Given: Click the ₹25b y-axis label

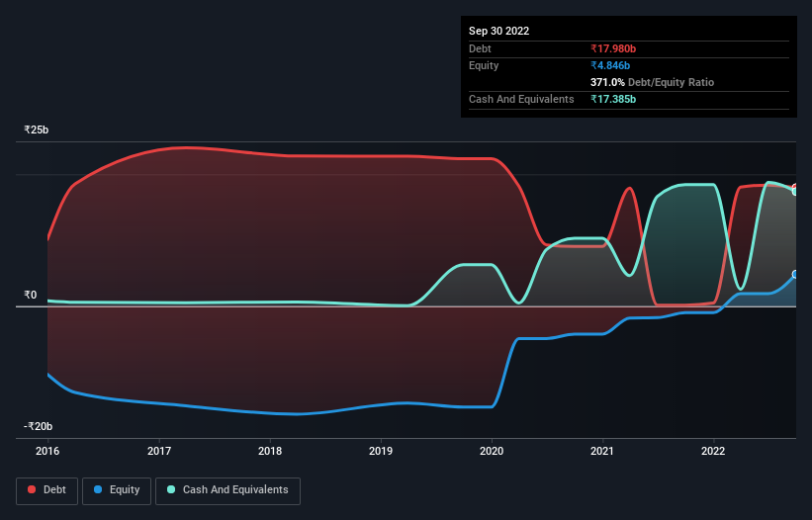Looking at the screenshot, I should tap(37, 130).
